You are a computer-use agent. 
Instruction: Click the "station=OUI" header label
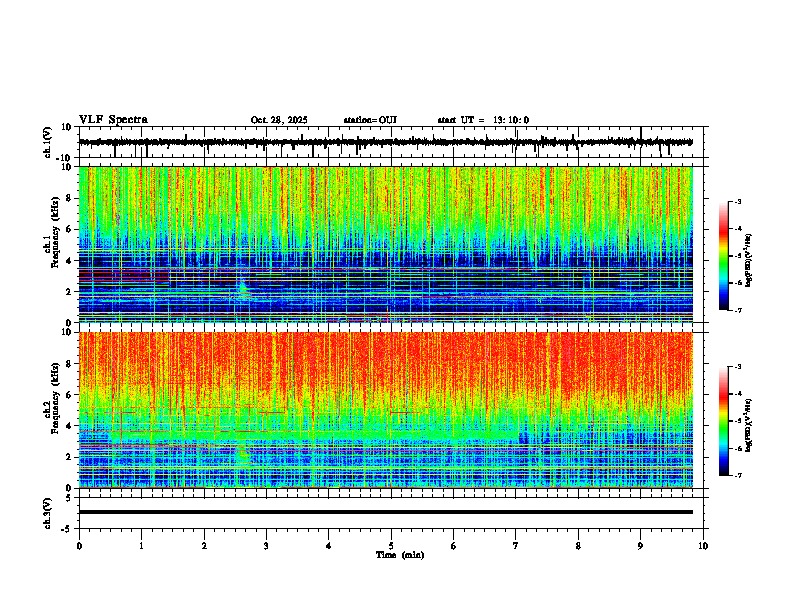tap(370, 120)
